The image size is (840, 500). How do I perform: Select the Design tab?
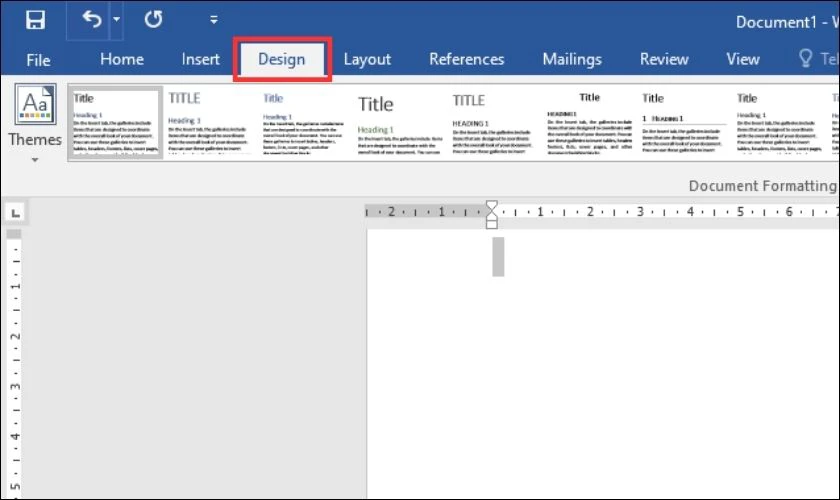tap(281, 59)
